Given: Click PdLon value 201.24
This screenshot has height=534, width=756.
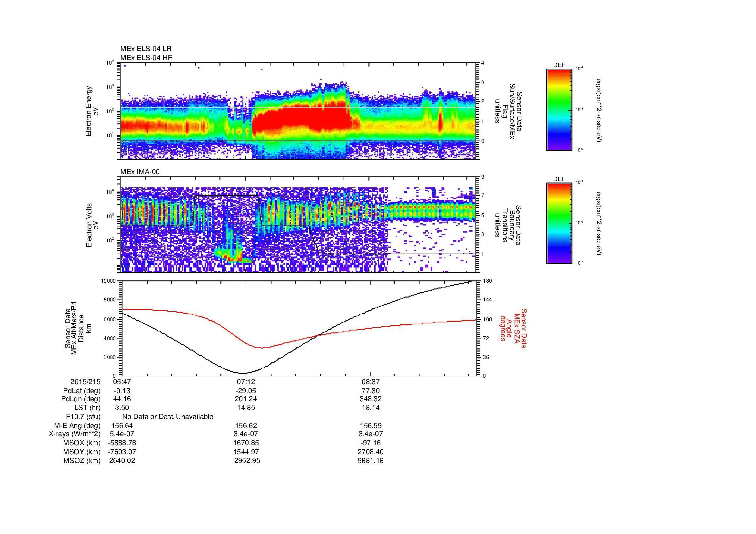Looking at the screenshot, I should [x=246, y=399].
